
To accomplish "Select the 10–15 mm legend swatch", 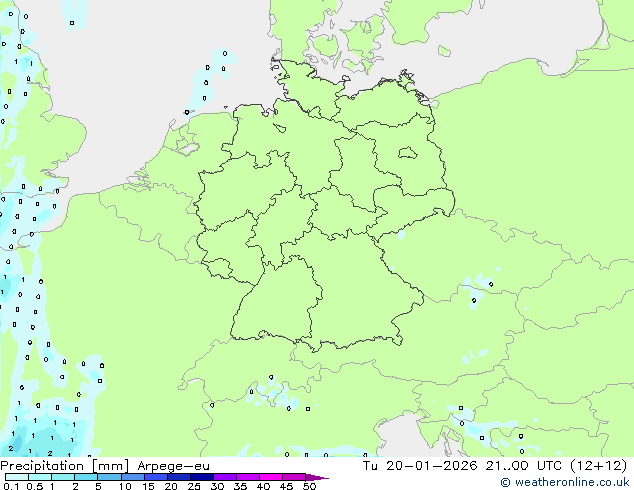I will [x=132, y=477].
